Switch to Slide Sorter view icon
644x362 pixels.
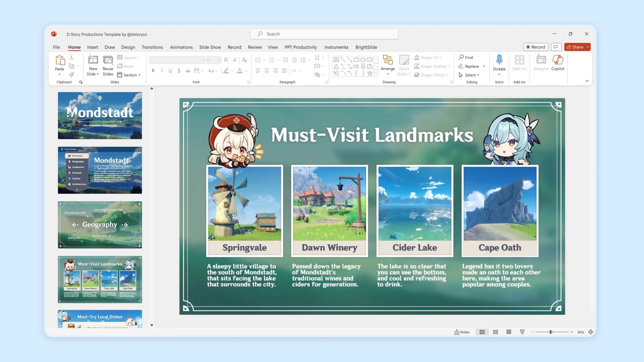pos(495,332)
